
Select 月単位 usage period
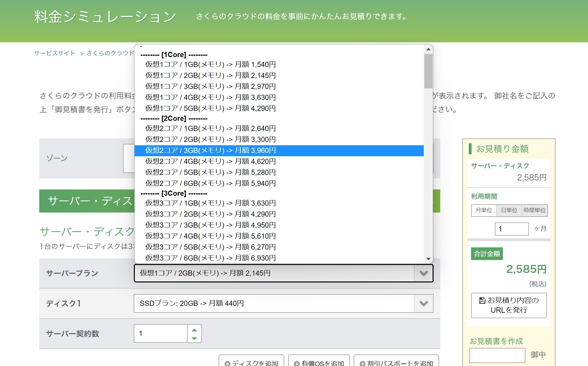click(x=484, y=211)
